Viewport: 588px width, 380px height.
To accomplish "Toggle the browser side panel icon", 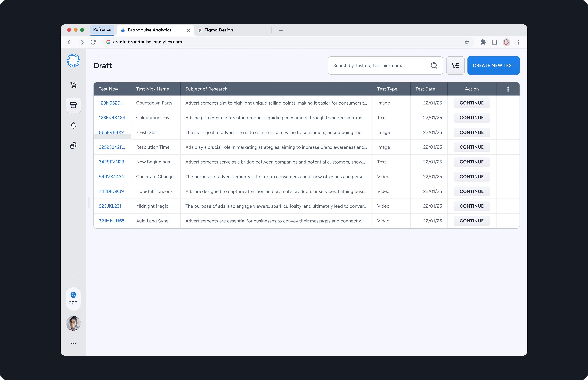I will pyautogui.click(x=495, y=42).
